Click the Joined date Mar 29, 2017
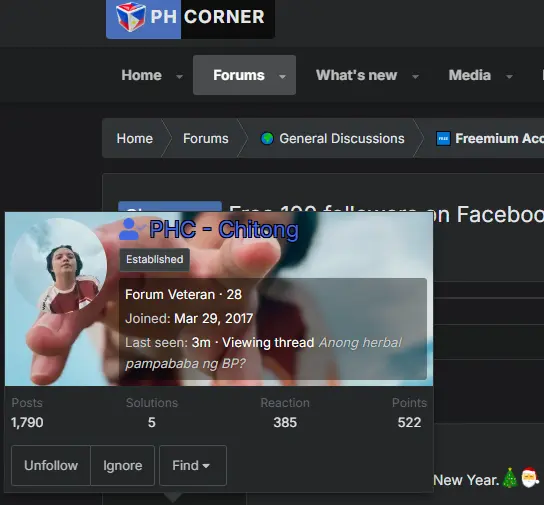The width and height of the screenshot is (544, 505). pos(213,318)
